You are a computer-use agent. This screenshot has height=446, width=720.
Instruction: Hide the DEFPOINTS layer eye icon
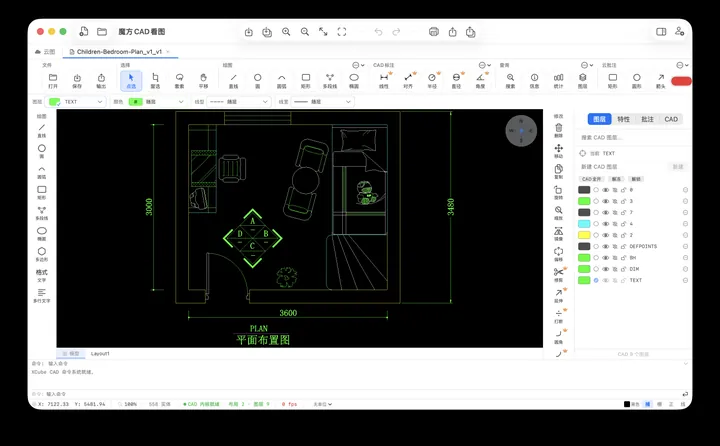point(605,247)
